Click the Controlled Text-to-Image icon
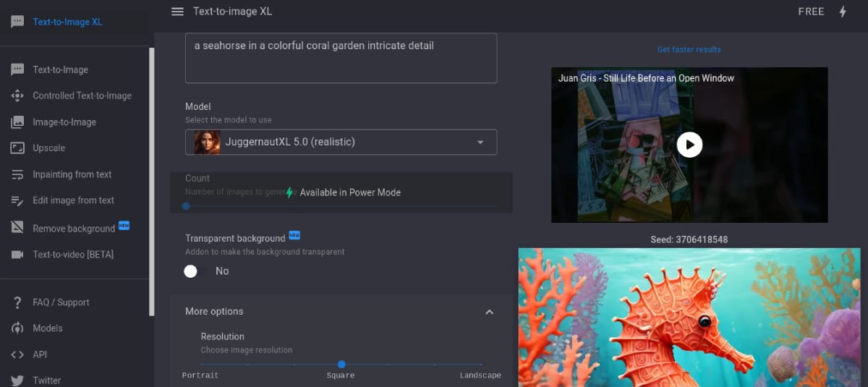The height and width of the screenshot is (387, 868). [17, 95]
